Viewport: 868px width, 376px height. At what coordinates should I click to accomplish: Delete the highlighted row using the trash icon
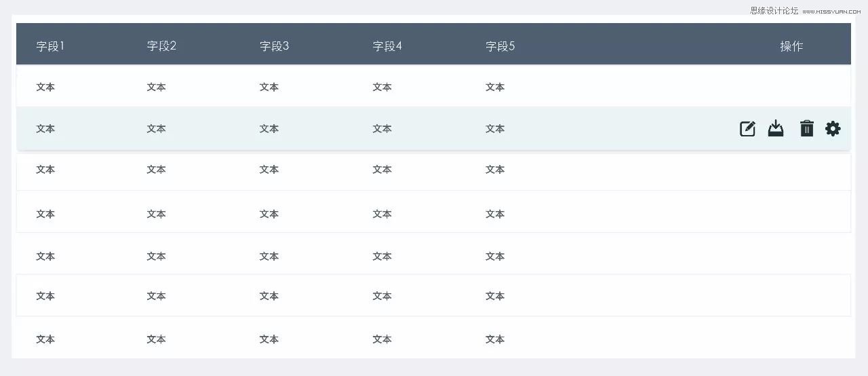coord(806,128)
